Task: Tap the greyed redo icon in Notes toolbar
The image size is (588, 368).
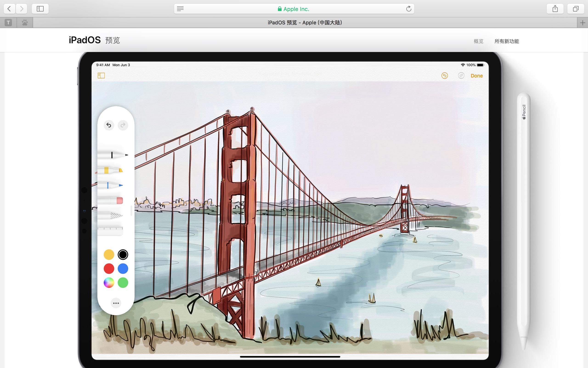Action: point(461,76)
